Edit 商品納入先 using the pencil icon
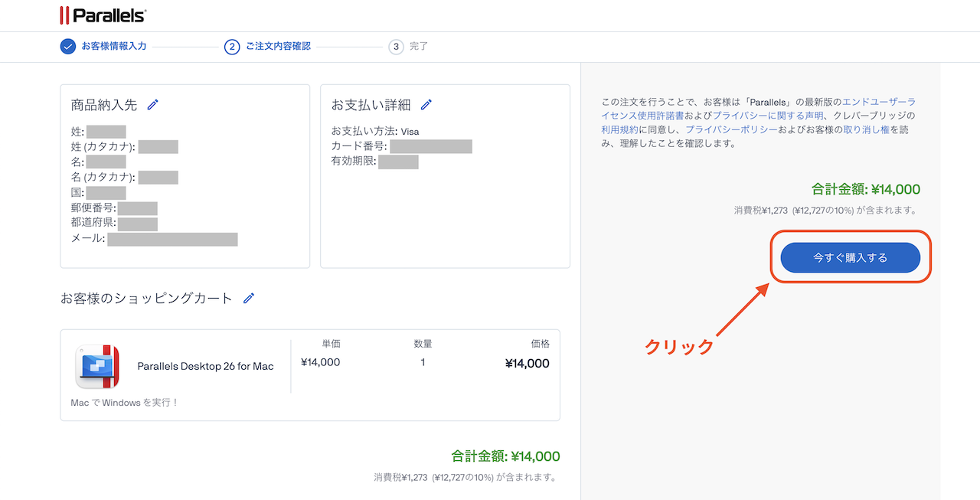 [x=153, y=105]
